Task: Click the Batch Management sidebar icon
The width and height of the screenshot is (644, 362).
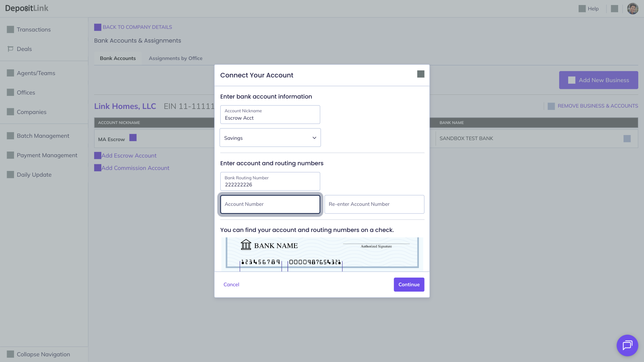Action: click(x=10, y=136)
